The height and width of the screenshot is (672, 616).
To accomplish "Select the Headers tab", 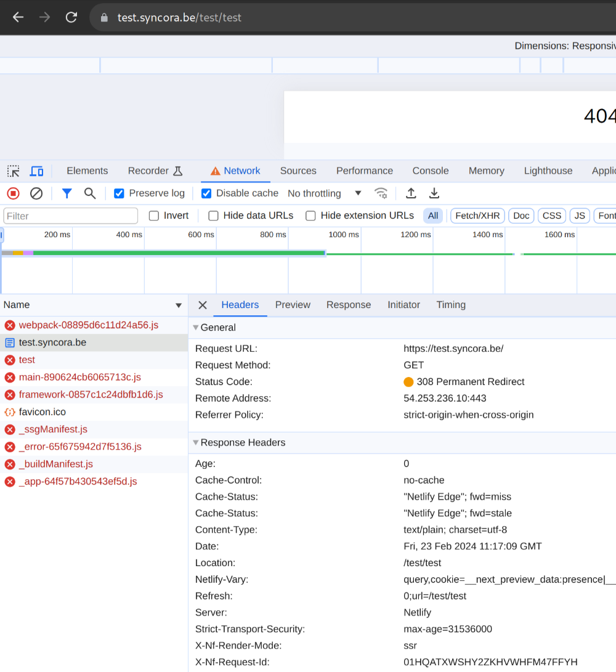I will [240, 305].
